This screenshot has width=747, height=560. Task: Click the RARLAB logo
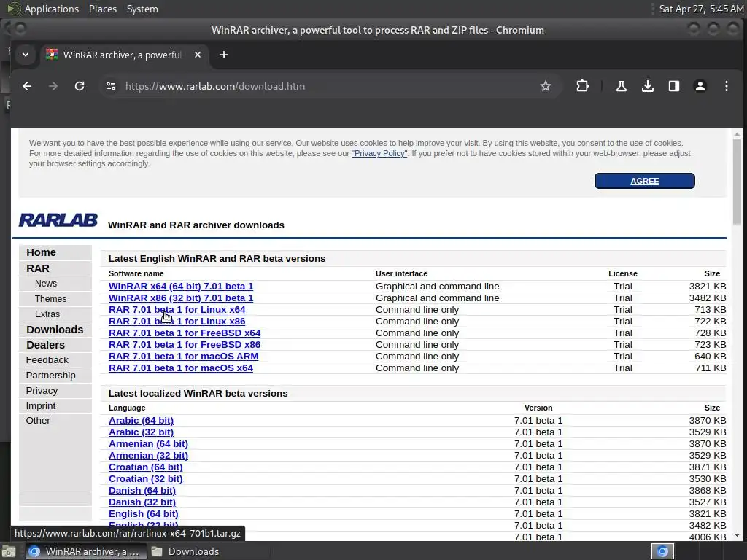[x=58, y=220]
